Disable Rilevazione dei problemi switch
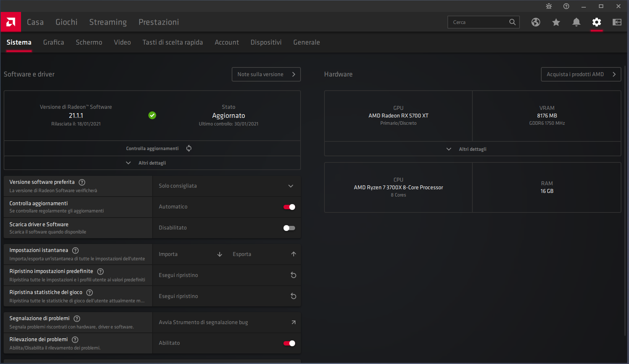629x364 pixels. pos(289,343)
